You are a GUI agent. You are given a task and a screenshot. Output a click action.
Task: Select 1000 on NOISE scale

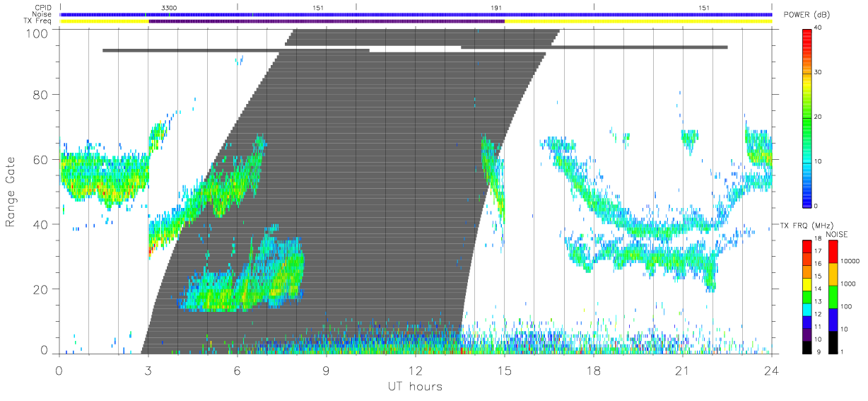(x=849, y=284)
